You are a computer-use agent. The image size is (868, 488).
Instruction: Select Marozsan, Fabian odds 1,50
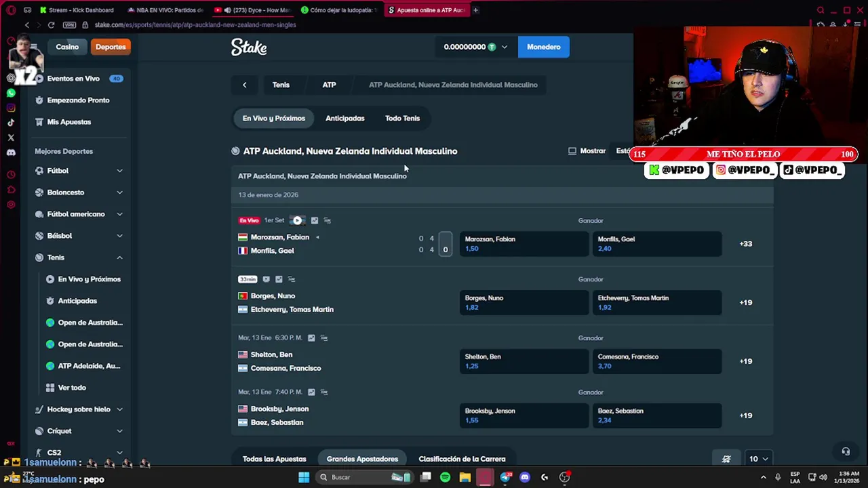[524, 244]
